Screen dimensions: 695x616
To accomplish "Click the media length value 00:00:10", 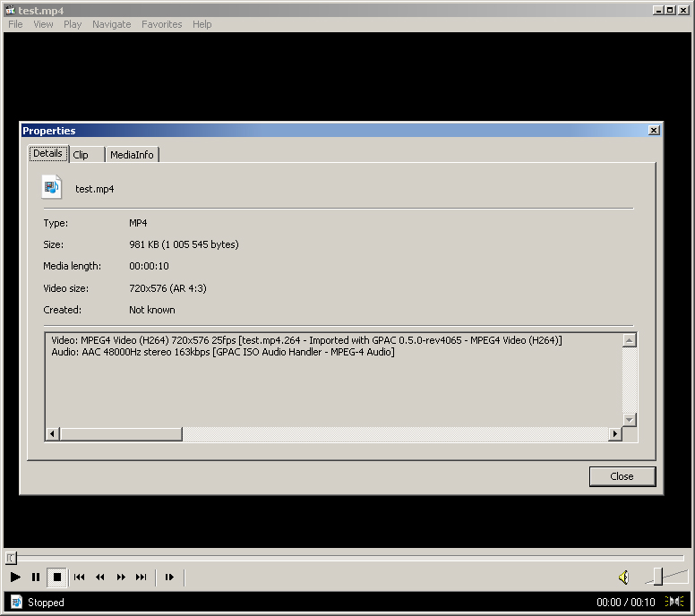I will click(x=149, y=266).
